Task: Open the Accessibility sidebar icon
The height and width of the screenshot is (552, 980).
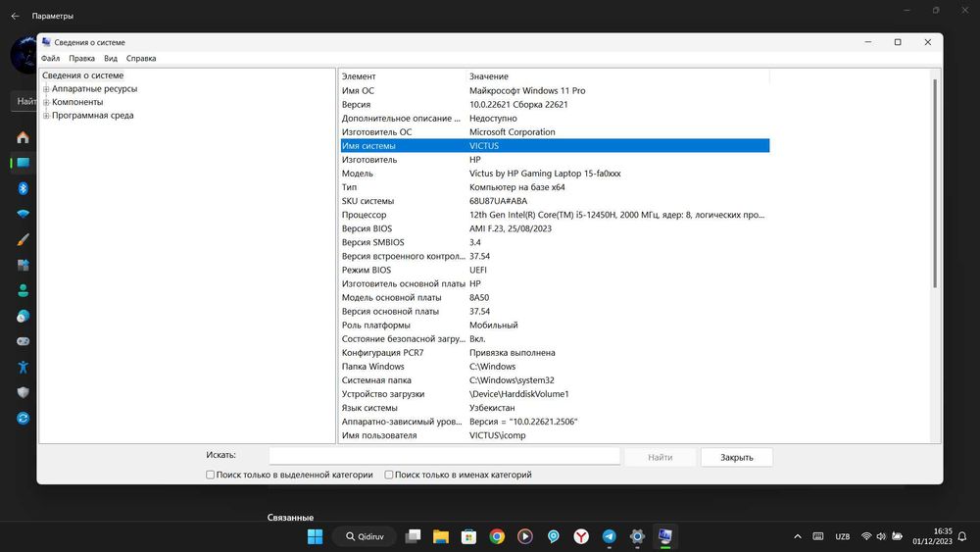Action: [23, 367]
